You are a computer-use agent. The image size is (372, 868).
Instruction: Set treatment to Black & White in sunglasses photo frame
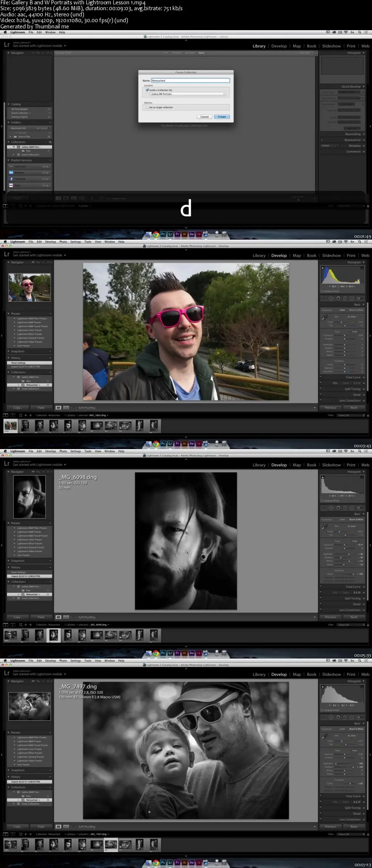356,310
